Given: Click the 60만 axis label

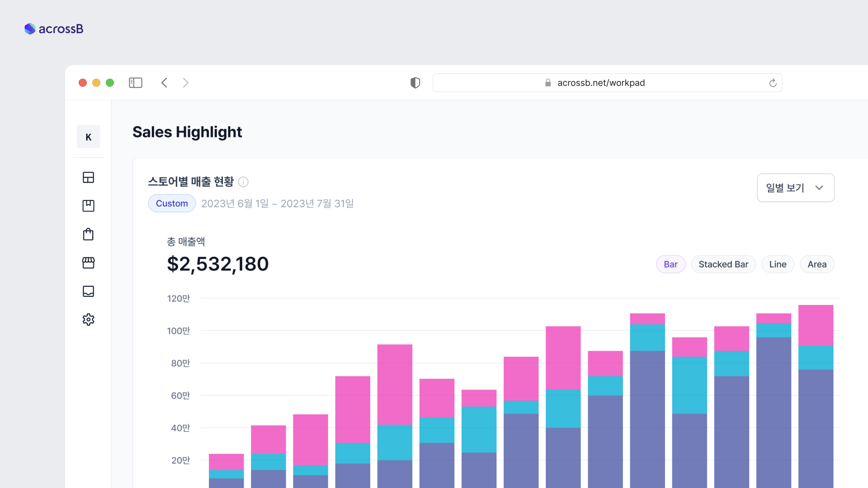Looking at the screenshot, I should pyautogui.click(x=180, y=395).
